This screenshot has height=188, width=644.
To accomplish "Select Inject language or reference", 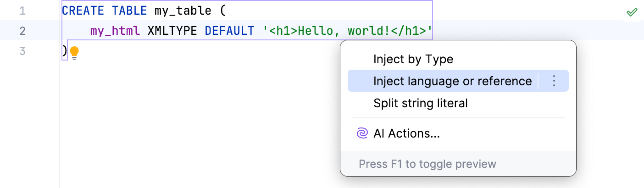I will 452,81.
